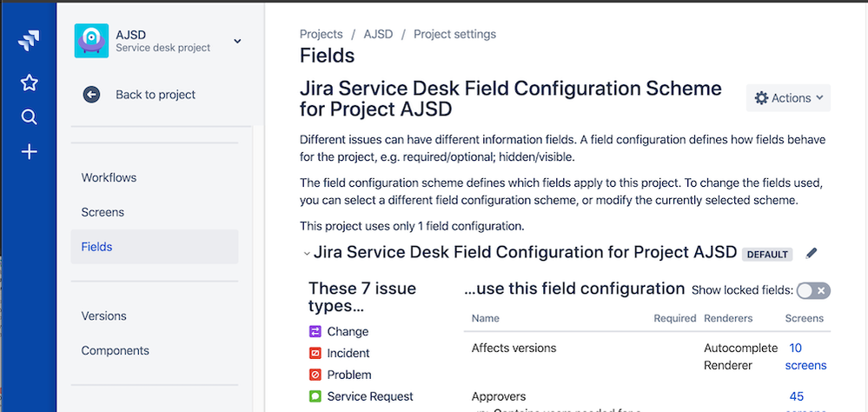Toggle Show locked fields switch
The image size is (868, 412).
coord(813,290)
